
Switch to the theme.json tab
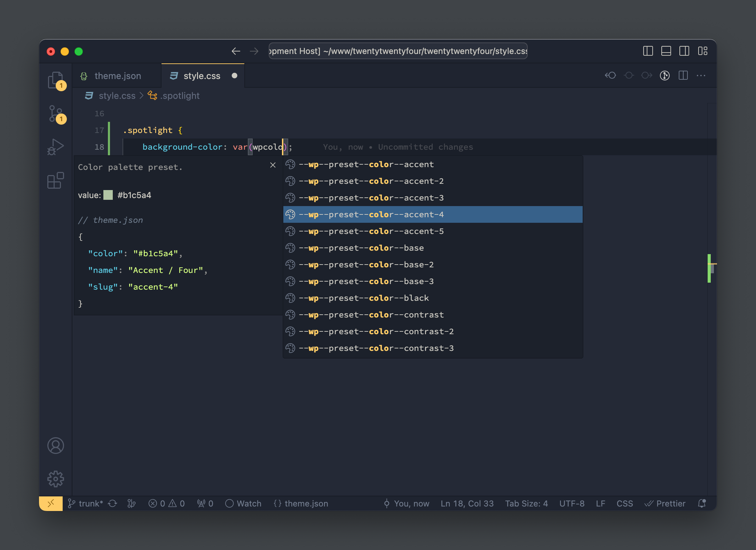tap(117, 76)
